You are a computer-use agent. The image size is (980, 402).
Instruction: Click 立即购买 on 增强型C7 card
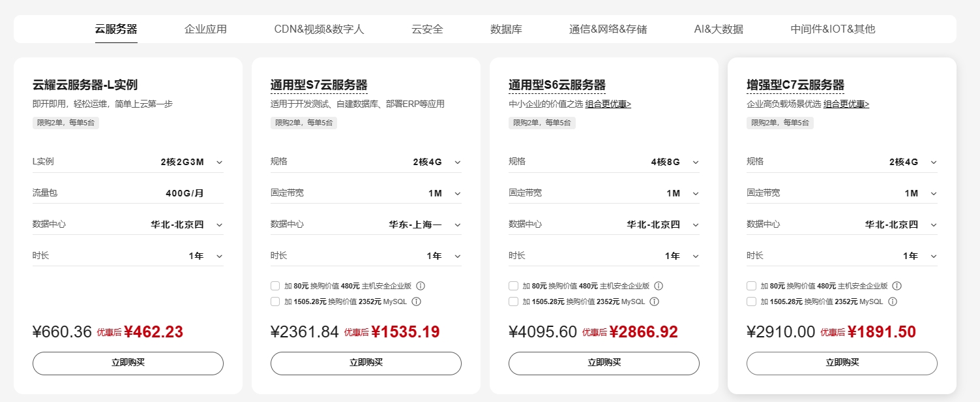[841, 363]
